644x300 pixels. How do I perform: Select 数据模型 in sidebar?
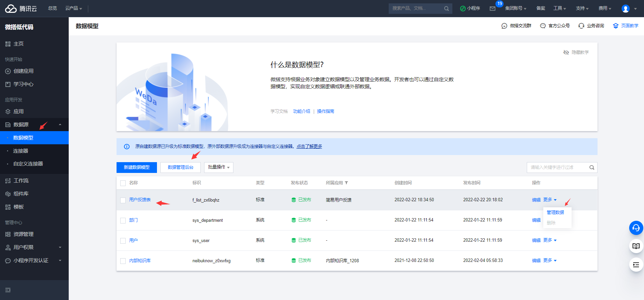point(34,138)
